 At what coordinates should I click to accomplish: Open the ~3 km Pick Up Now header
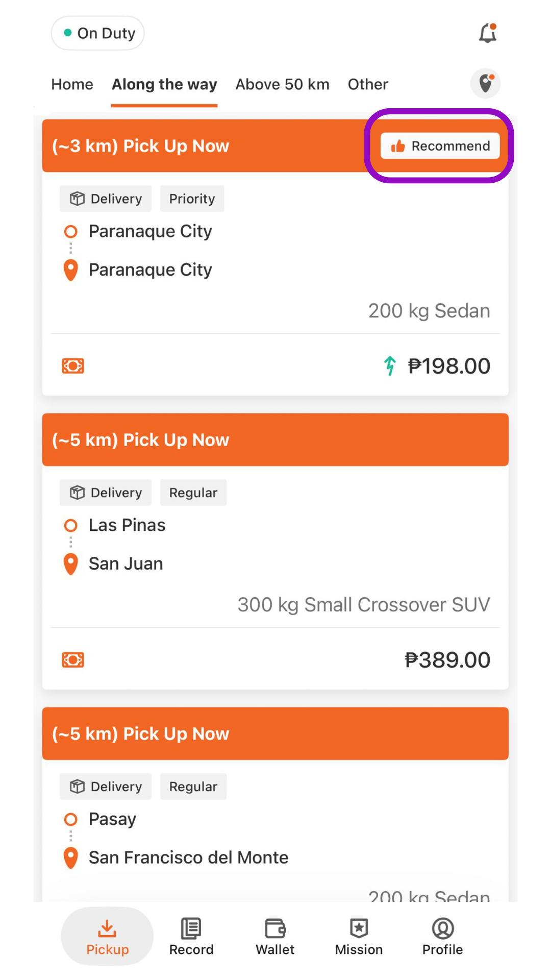coord(275,146)
